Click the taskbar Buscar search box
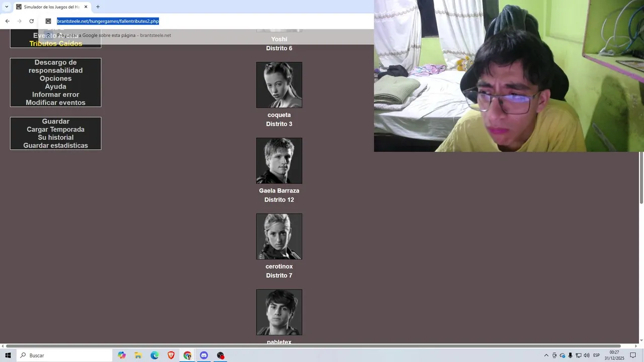The image size is (644, 362). [x=64, y=355]
